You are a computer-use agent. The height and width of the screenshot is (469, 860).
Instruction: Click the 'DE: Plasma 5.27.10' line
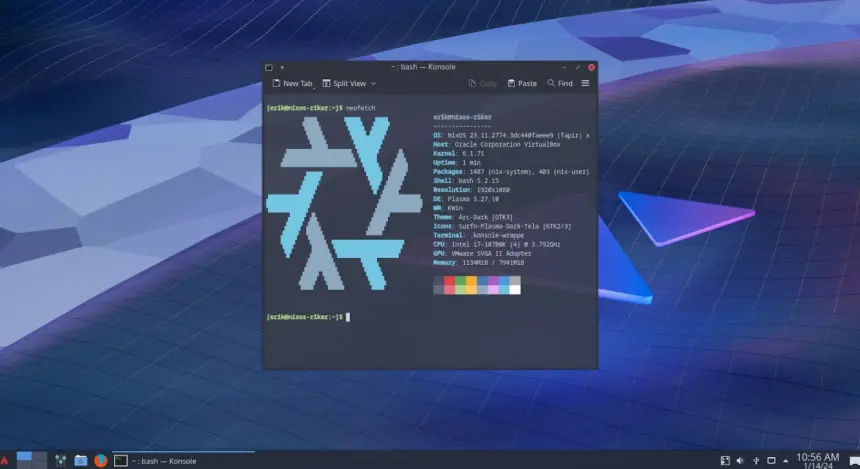point(466,199)
